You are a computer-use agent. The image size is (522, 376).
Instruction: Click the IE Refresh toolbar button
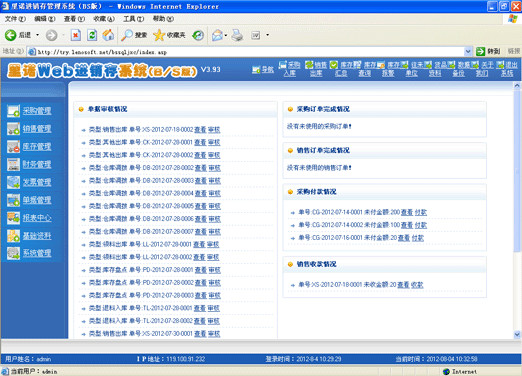click(92, 35)
